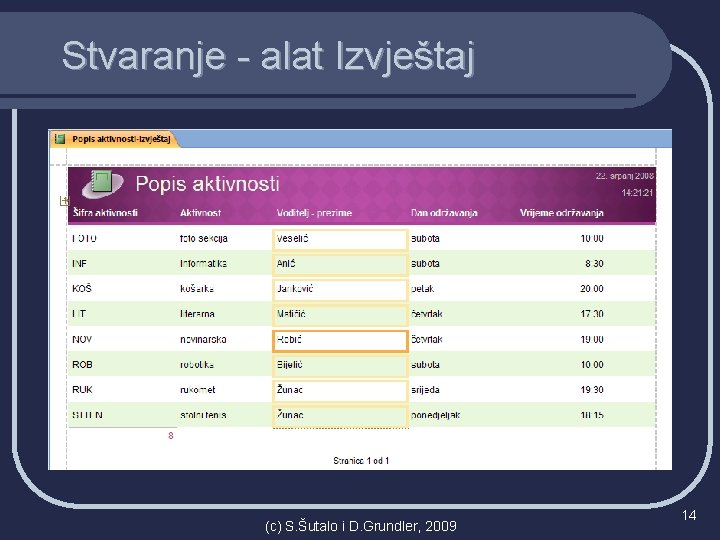The image size is (720, 540).
Task: Click the LIT activity code cell
Action: pyautogui.click(x=79, y=314)
